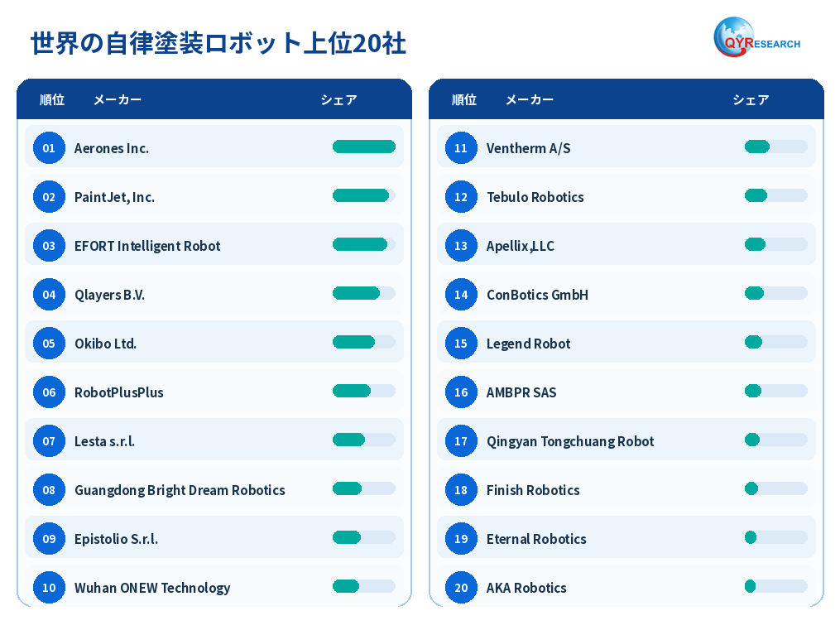Click the right table シェア header
This screenshot has height=630, width=840.
pos(751,99)
